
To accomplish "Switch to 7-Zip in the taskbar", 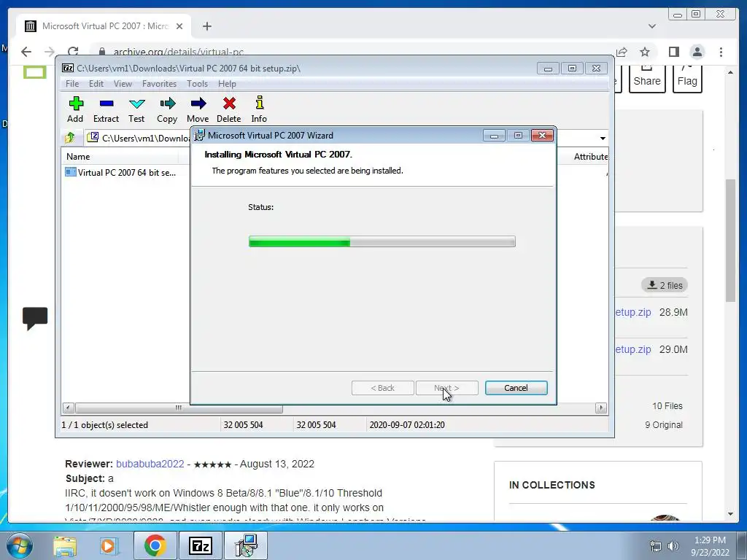I will click(x=200, y=545).
